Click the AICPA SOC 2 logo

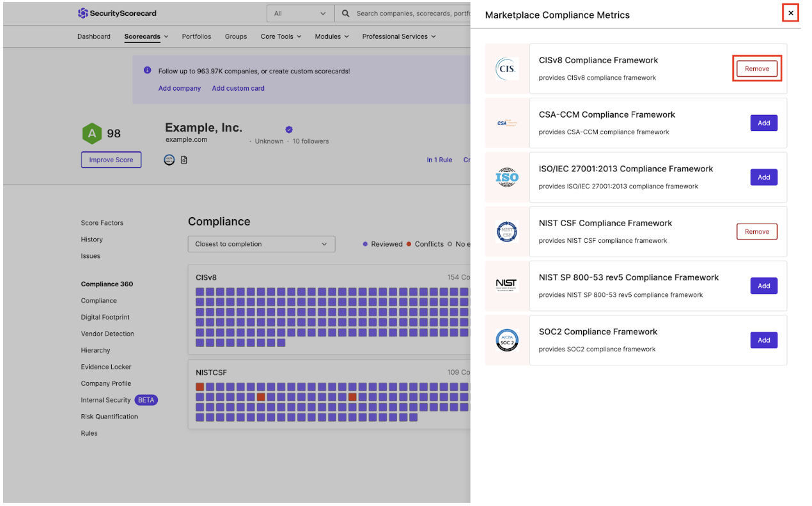coord(507,340)
